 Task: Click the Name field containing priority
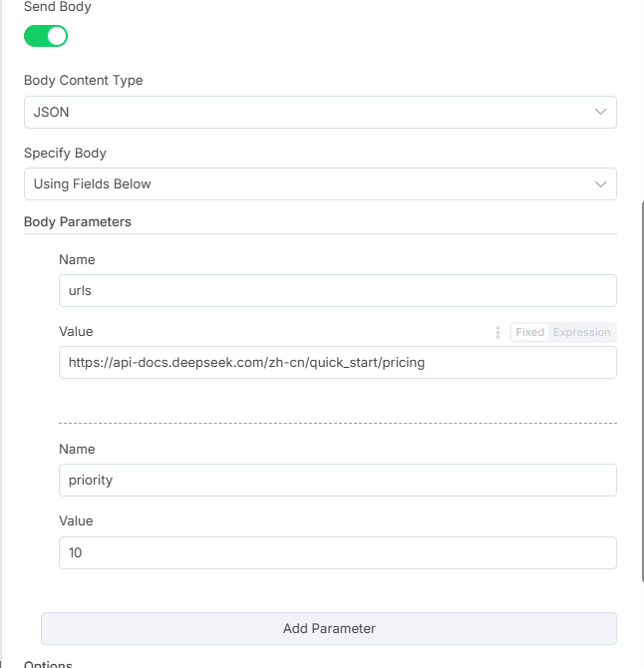coord(337,480)
